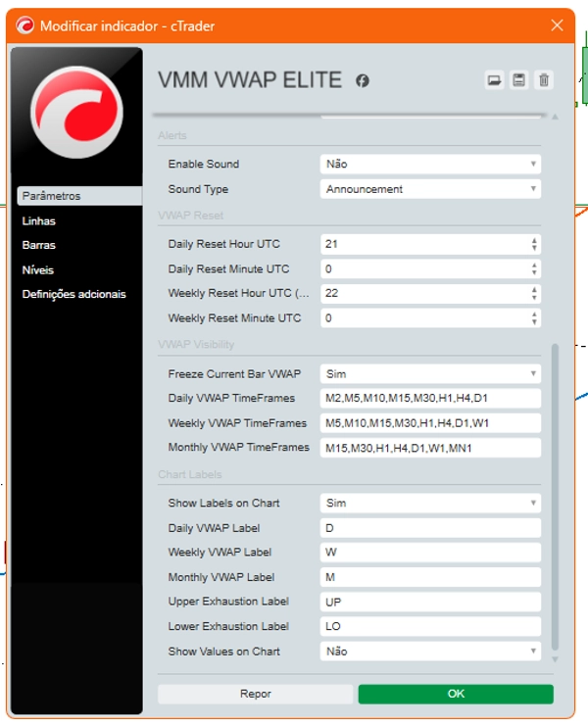
Task: Edit the Daily VWAP Label field
Action: (x=430, y=528)
